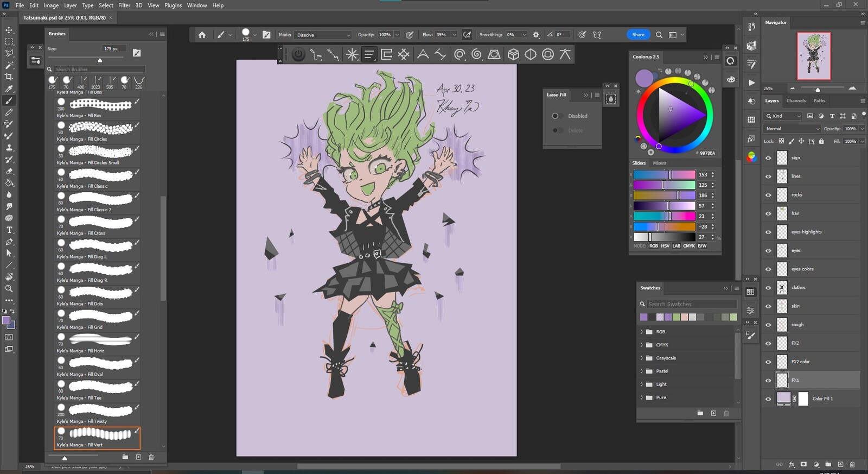Viewport: 868px width, 474px height.
Task: Select the cube perspective icon
Action: point(513,54)
